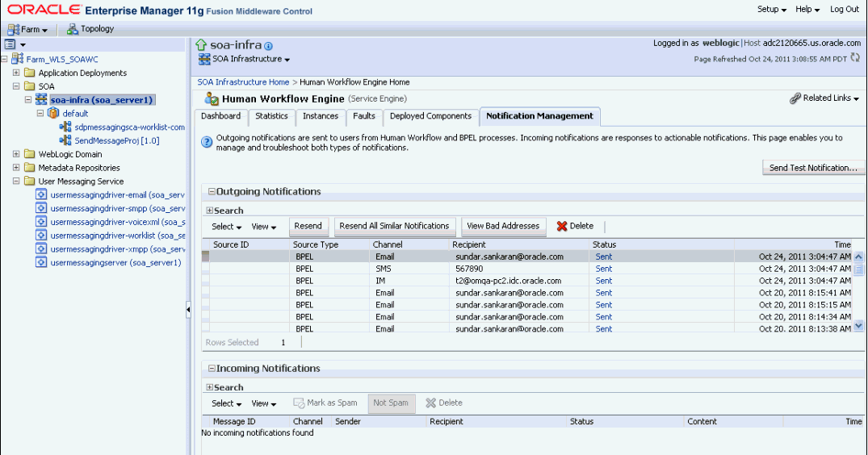The image size is (868, 455).
Task: Collapse the soa-infra (soa_server1) node
Action: pos(28,100)
